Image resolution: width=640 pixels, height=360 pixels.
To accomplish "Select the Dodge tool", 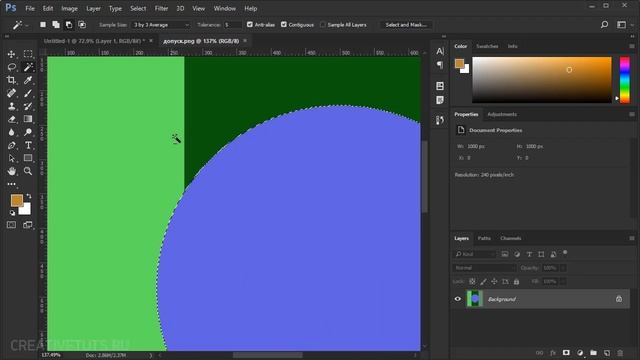I will [28, 132].
